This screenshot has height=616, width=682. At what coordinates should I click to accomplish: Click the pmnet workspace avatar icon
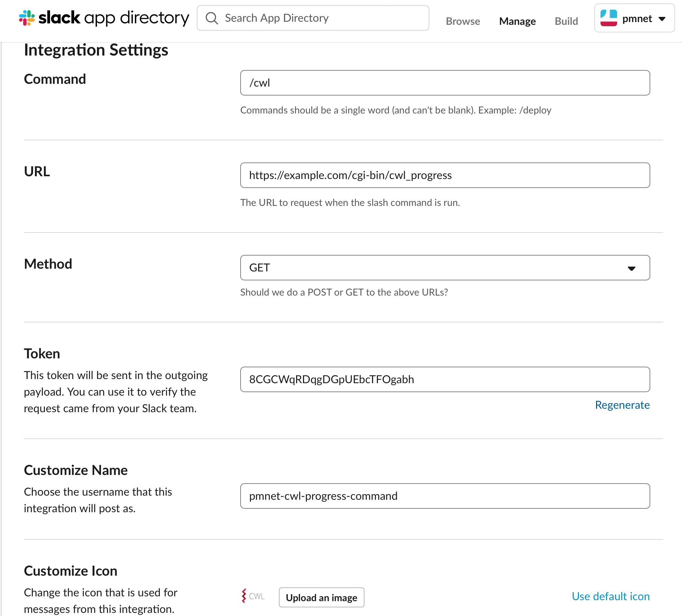[x=608, y=18]
